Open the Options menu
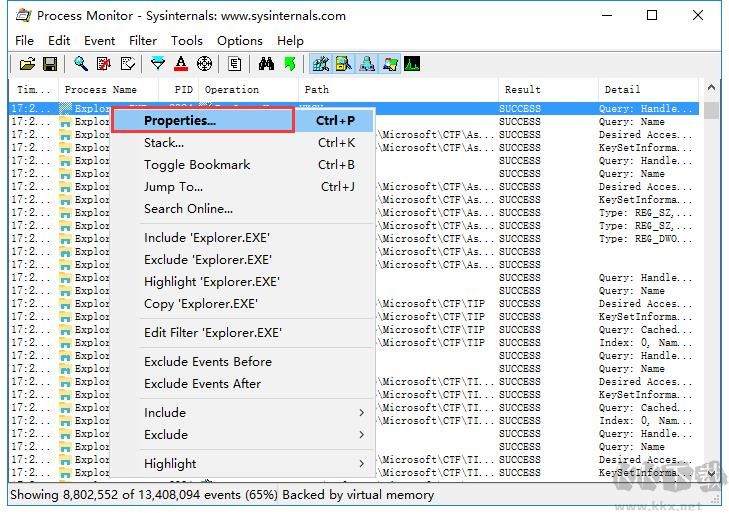The image size is (729, 513). [239, 41]
